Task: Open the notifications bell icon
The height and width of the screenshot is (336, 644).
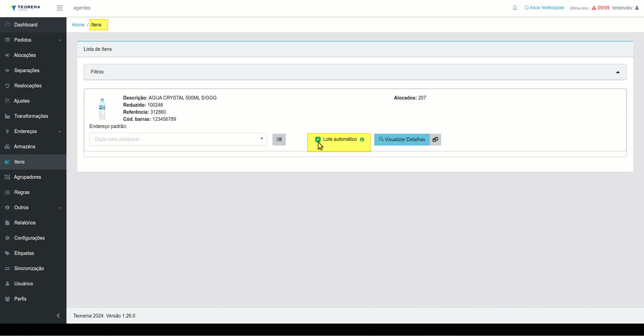Action: coord(515,8)
